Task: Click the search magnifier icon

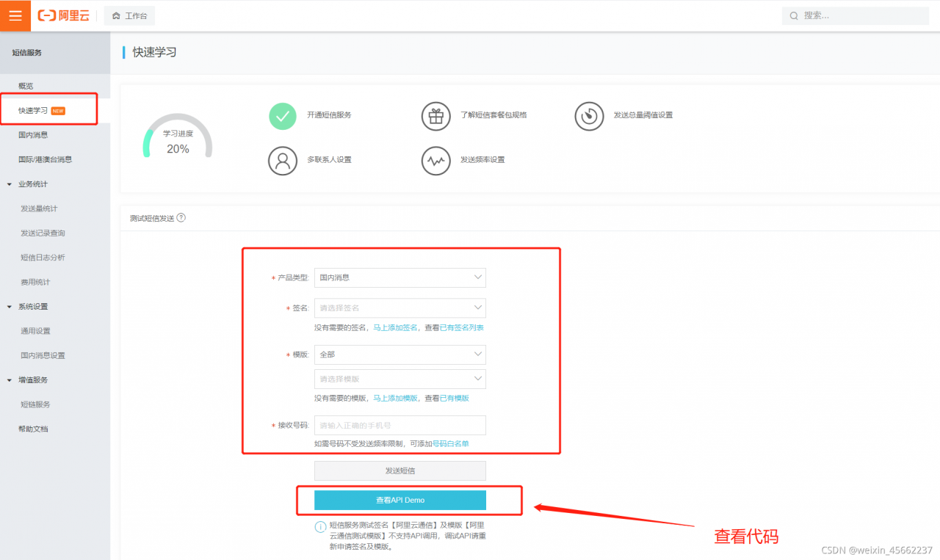Action: click(x=794, y=15)
